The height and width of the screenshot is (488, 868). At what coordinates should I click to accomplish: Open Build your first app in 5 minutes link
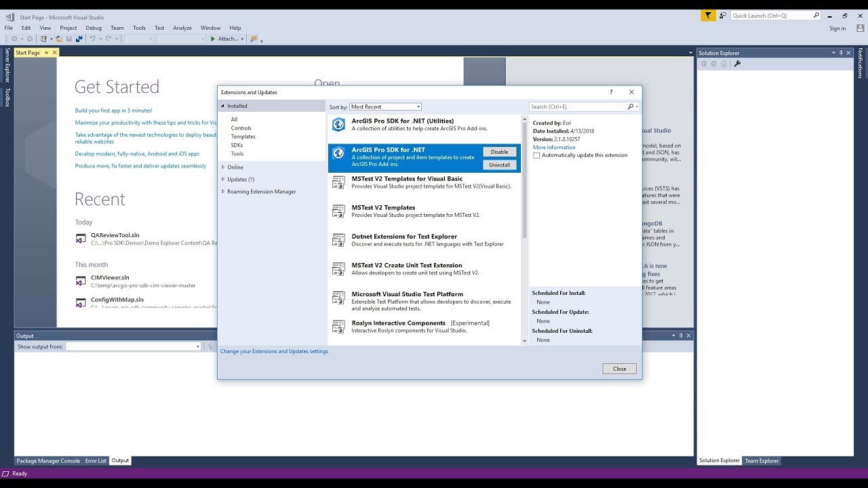[x=114, y=110]
